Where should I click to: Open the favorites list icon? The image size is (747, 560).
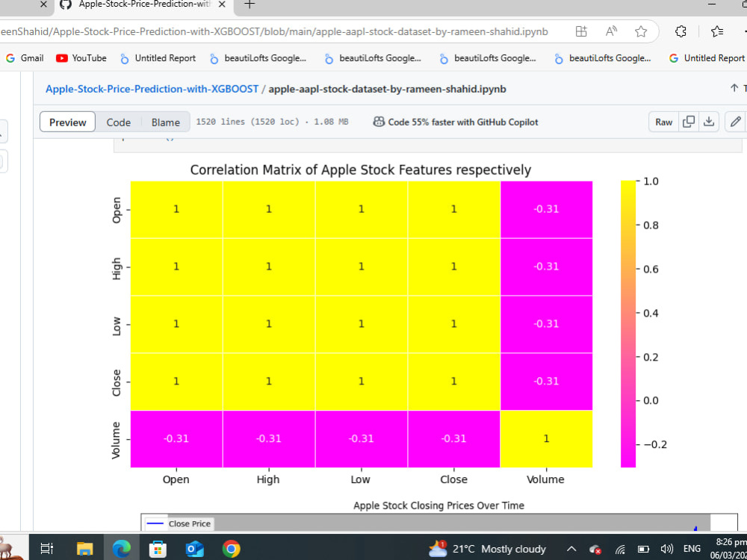(x=716, y=31)
